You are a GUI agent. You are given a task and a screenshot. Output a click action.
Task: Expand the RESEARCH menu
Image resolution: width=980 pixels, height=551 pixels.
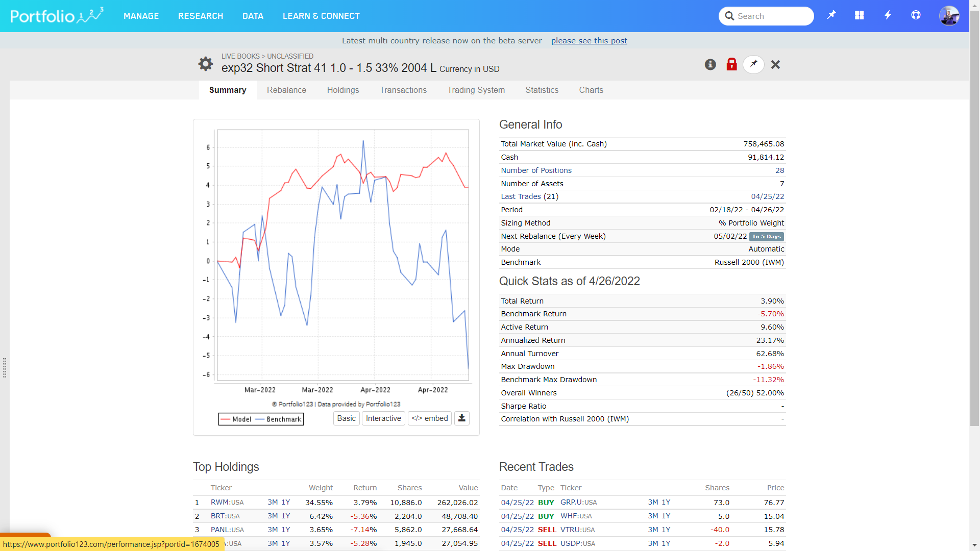click(x=201, y=16)
